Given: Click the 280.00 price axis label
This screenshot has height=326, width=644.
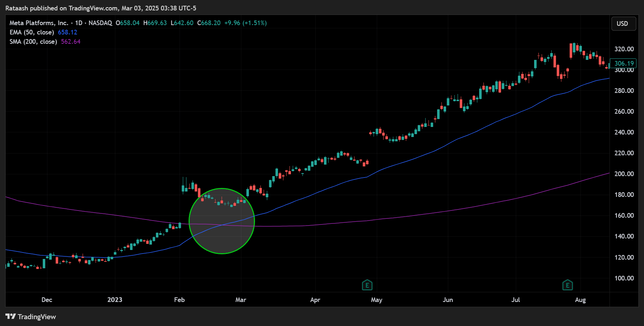Looking at the screenshot, I should [x=624, y=91].
